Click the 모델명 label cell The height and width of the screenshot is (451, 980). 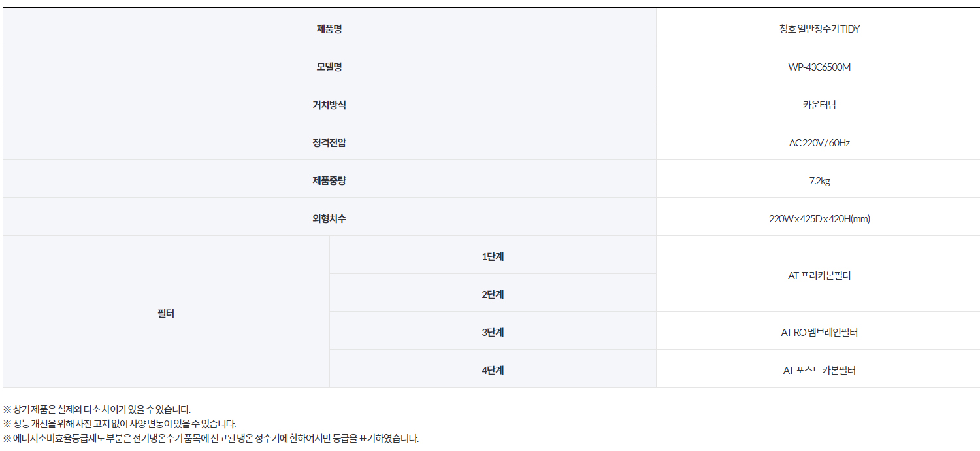[329, 65]
